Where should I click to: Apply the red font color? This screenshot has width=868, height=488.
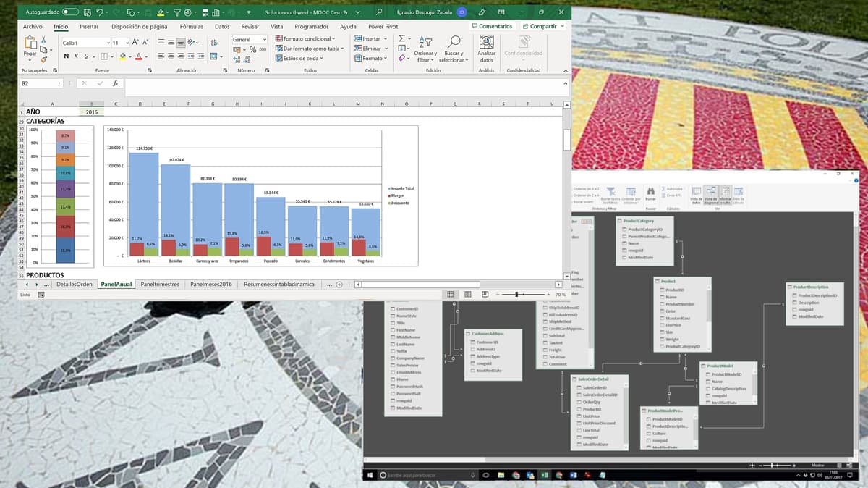pyautogui.click(x=139, y=56)
